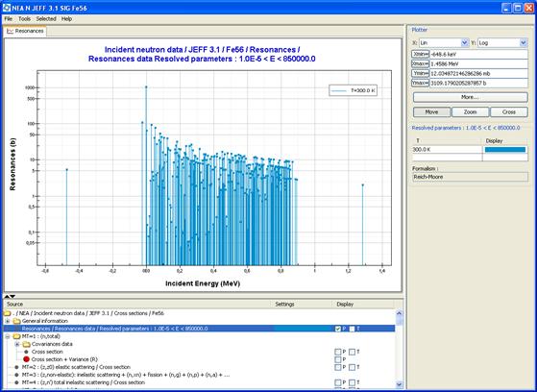The height and width of the screenshot is (392, 537).
Task: Click the application icon in title bar
Action: point(7,8)
